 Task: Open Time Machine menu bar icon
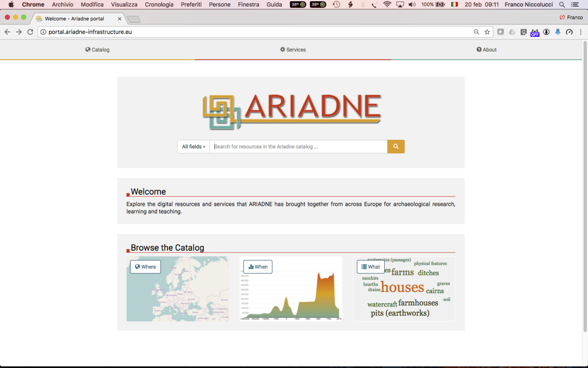tap(336, 4)
